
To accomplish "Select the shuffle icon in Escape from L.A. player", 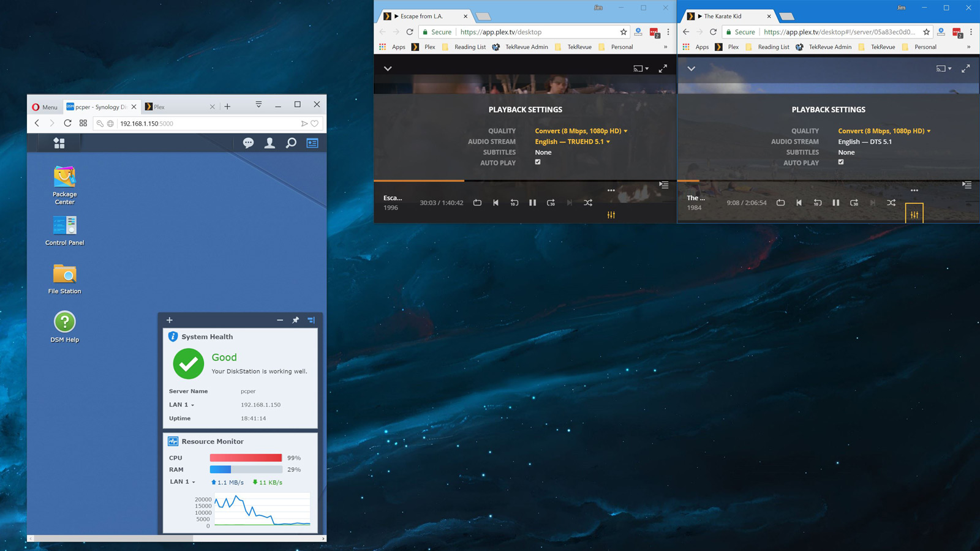I will point(587,203).
